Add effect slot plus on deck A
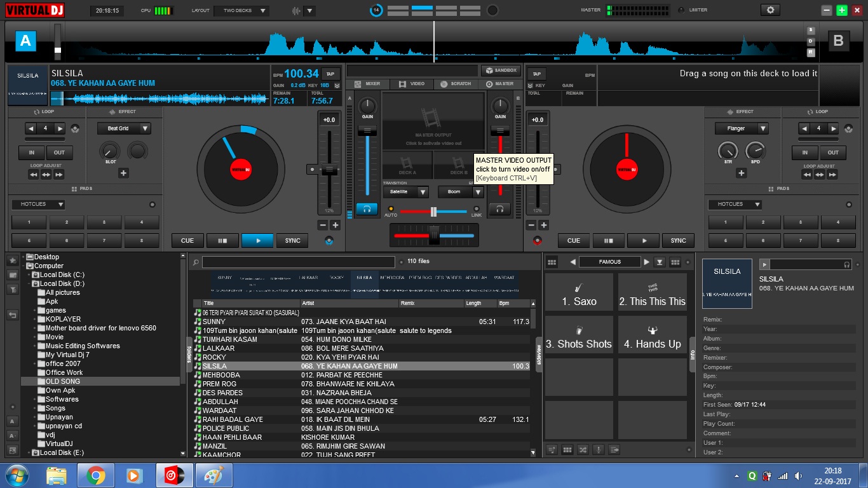The width and height of the screenshot is (868, 488). click(x=123, y=173)
